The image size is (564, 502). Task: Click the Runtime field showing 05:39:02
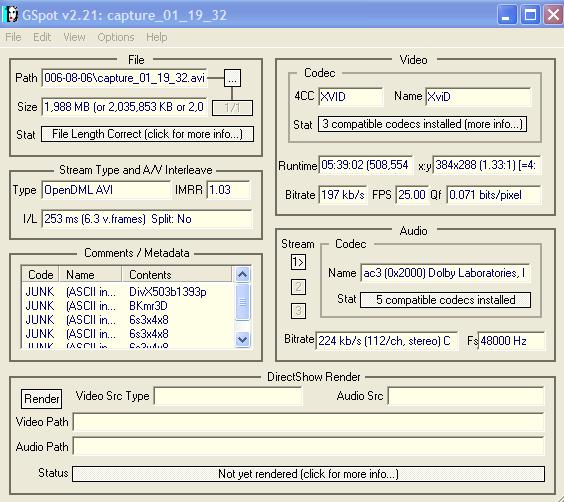[x=365, y=165]
